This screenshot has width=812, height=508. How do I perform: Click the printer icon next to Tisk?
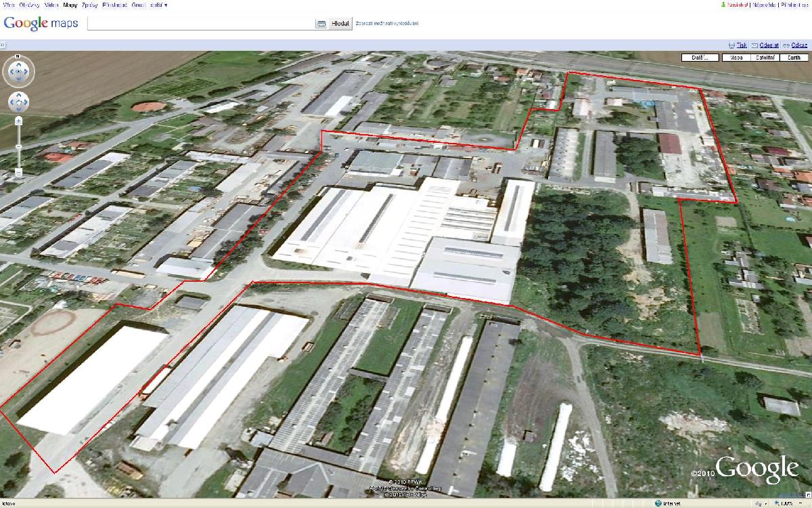[731, 45]
